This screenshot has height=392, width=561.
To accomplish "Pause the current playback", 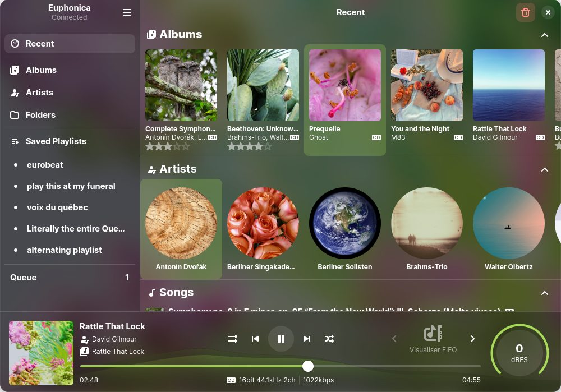I will (x=281, y=339).
